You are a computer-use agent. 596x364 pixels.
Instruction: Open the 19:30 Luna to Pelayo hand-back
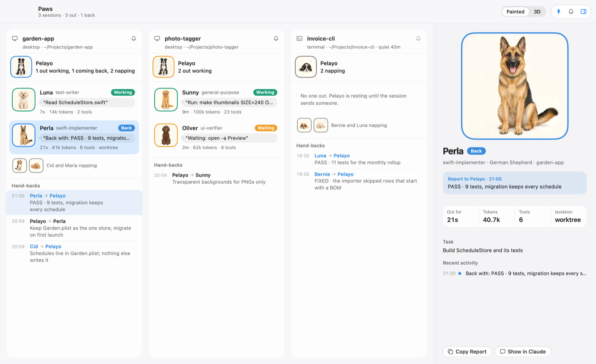[x=359, y=159]
